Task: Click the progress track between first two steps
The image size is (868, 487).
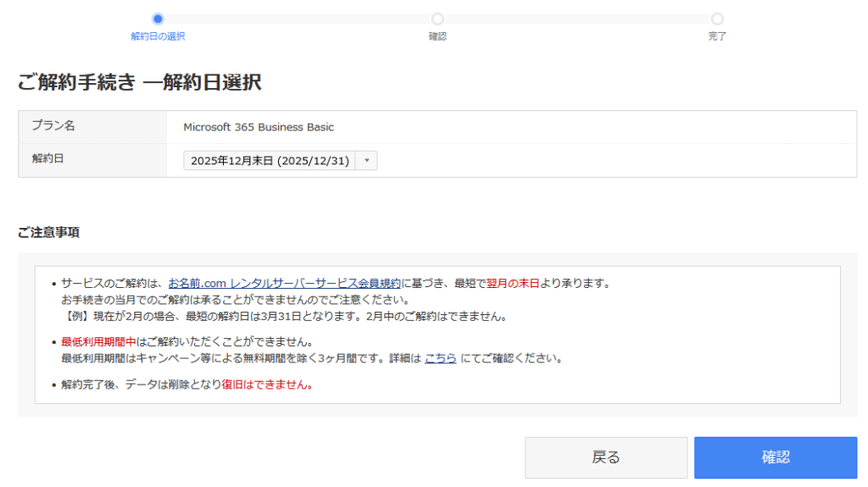Action: point(297,19)
